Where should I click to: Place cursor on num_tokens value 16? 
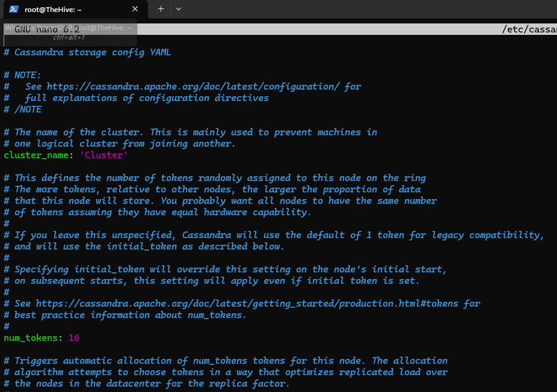click(x=74, y=338)
